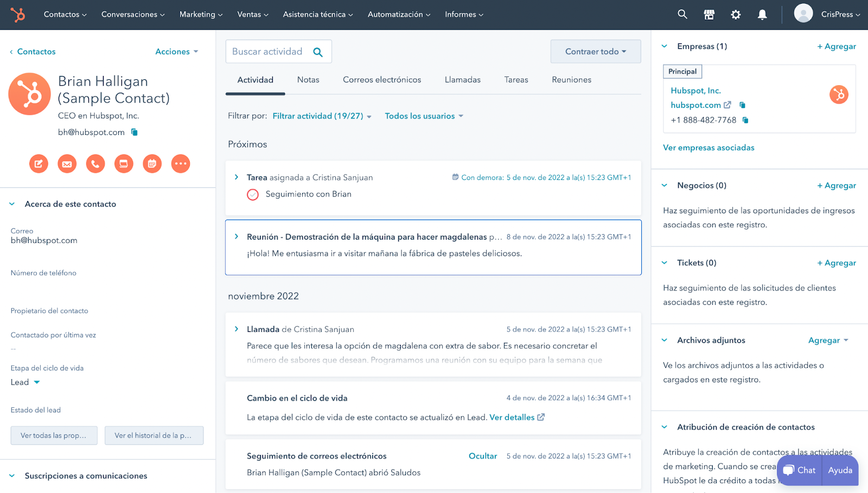Open the search magnifier in top bar
This screenshot has height=493, width=868.
[x=682, y=15]
